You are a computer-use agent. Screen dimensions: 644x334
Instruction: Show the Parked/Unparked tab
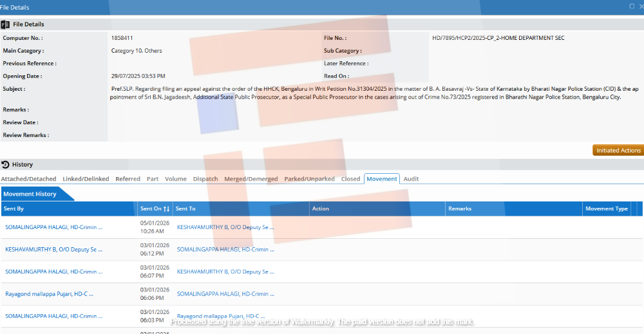[309, 179]
